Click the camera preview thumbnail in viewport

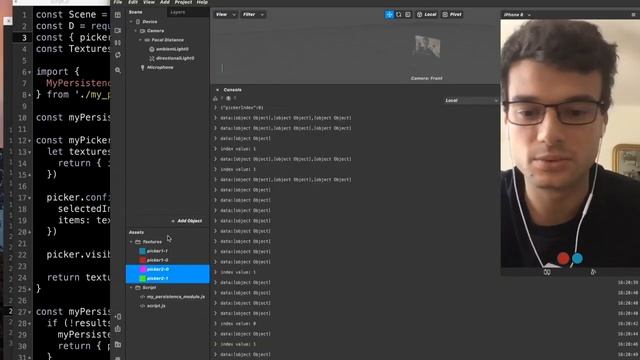[x=427, y=46]
